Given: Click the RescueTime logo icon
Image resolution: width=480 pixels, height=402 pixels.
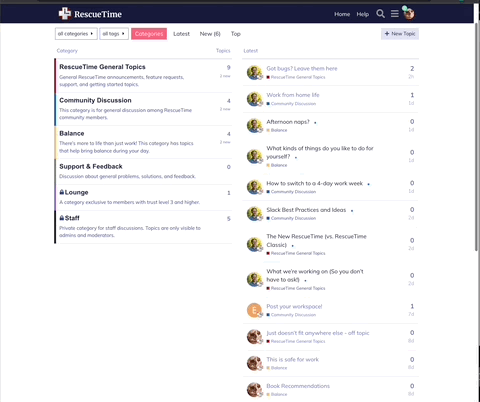Looking at the screenshot, I should pyautogui.click(x=65, y=14).
